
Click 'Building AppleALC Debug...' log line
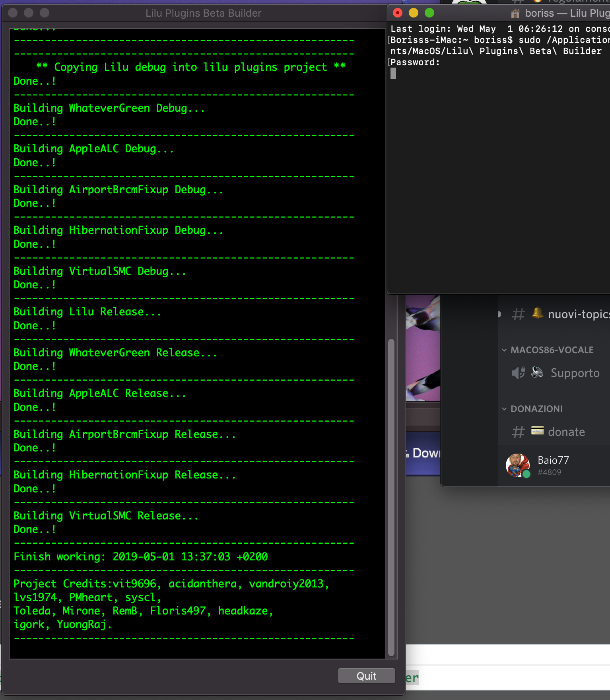click(x=94, y=149)
